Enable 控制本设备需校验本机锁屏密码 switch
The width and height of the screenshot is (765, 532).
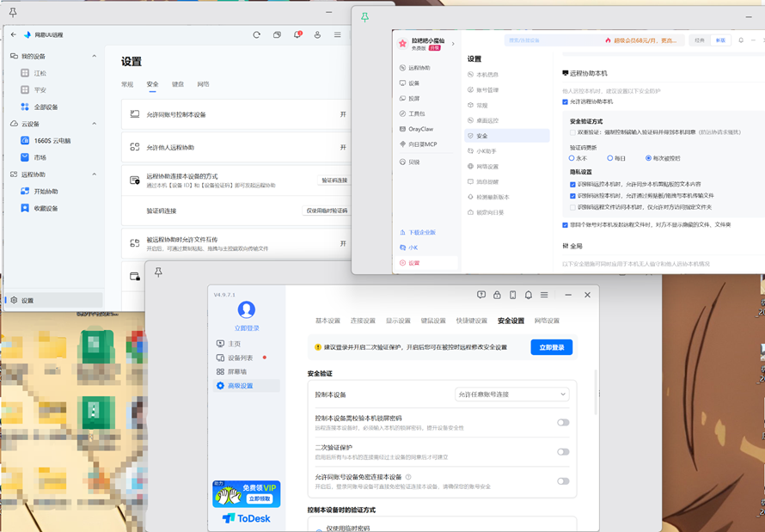[x=563, y=423]
